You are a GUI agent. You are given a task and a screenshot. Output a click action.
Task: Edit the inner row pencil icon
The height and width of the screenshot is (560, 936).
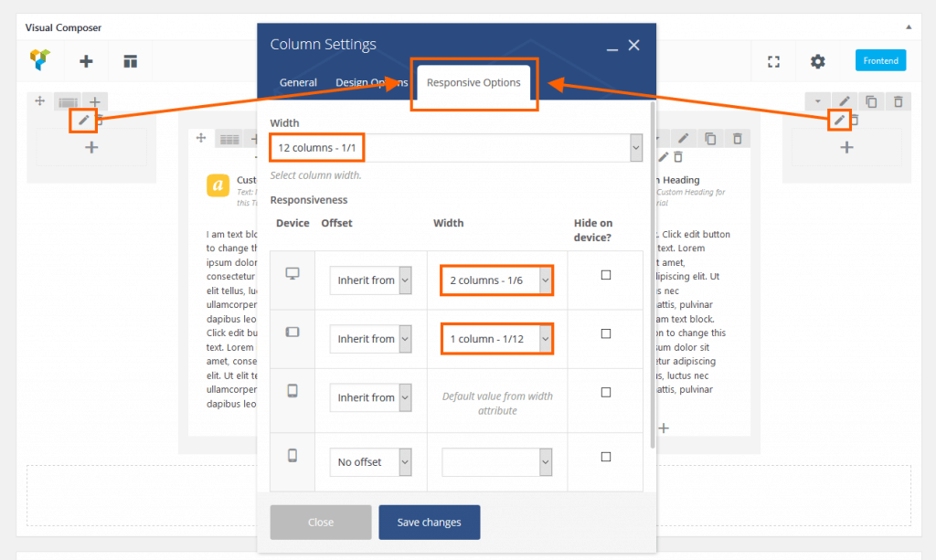(x=683, y=138)
